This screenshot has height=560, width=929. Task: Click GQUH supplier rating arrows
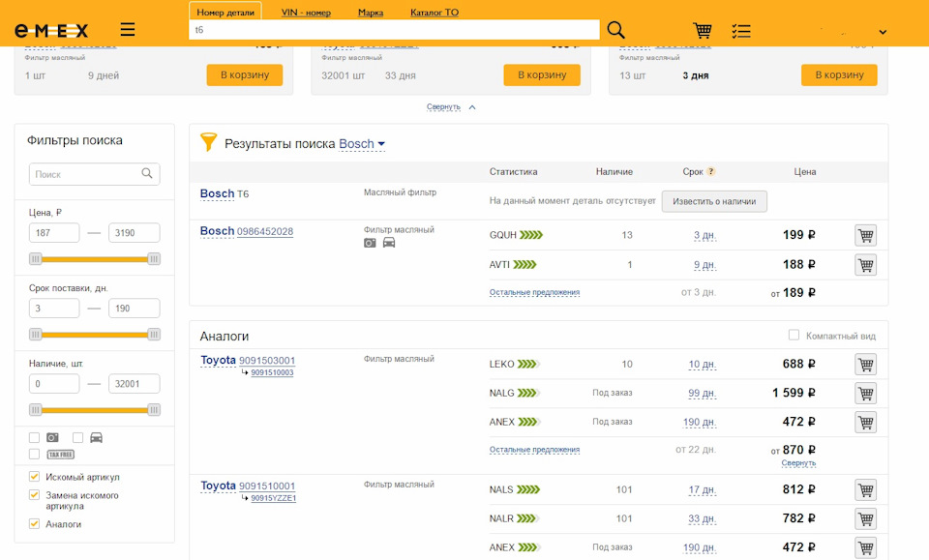click(531, 235)
